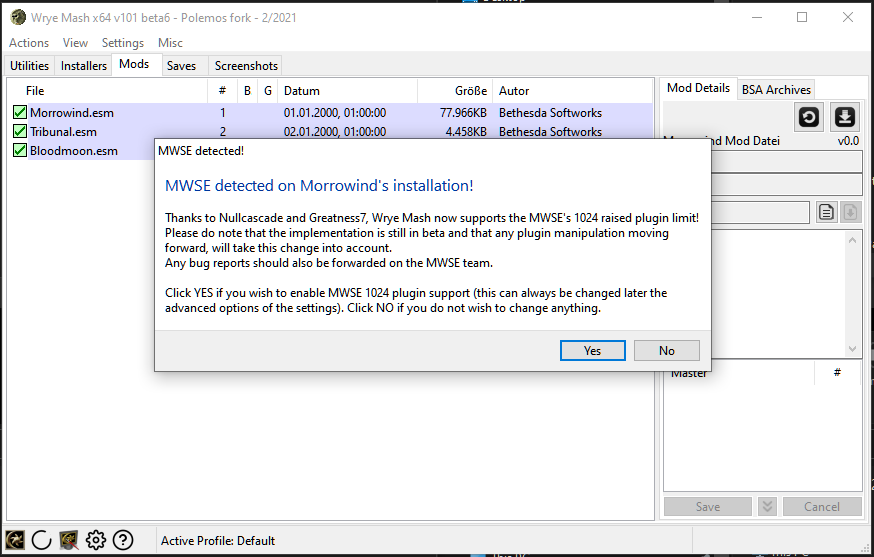Screen dimensions: 874x557
Task: Click the document icon beside the text field
Action: click(x=826, y=211)
